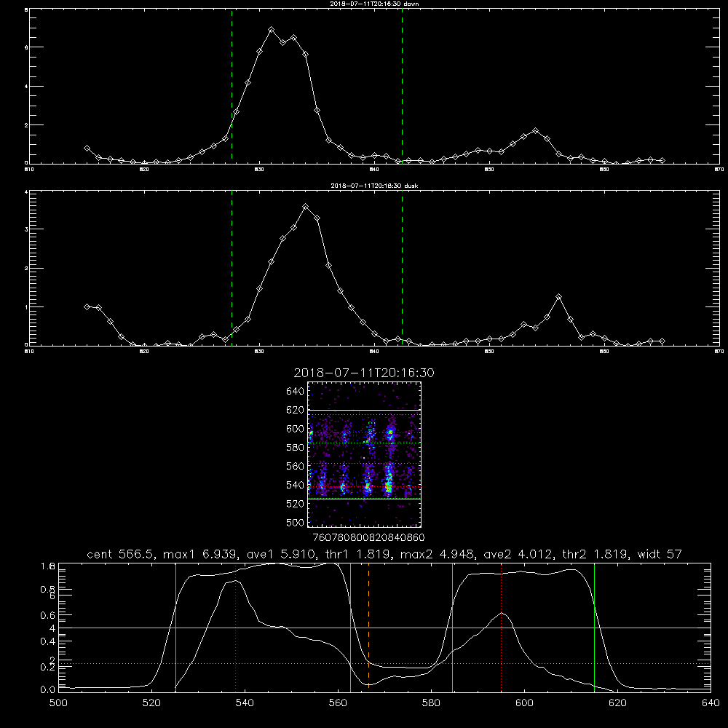Click the '600' x-axis label of the bottom profile plot
The image size is (728, 728).
click(x=525, y=703)
